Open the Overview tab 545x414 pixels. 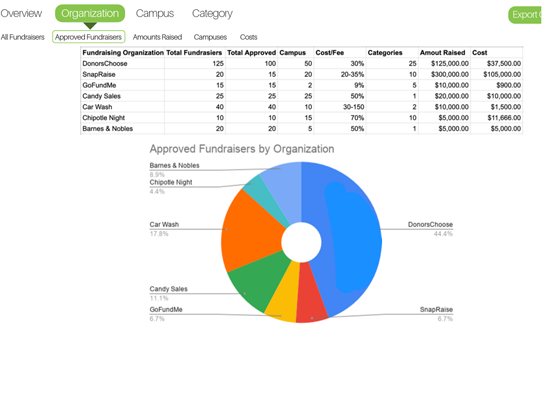click(x=21, y=13)
